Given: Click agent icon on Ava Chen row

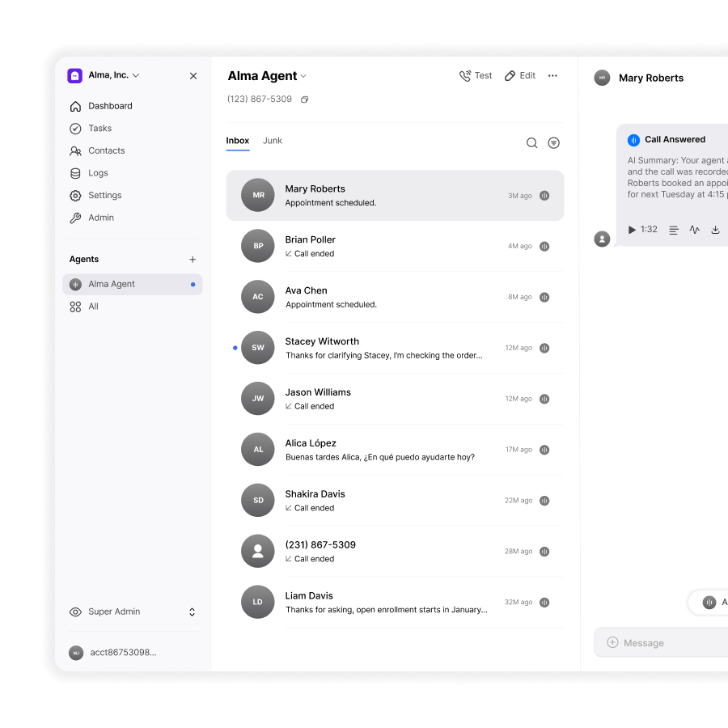Looking at the screenshot, I should (544, 297).
